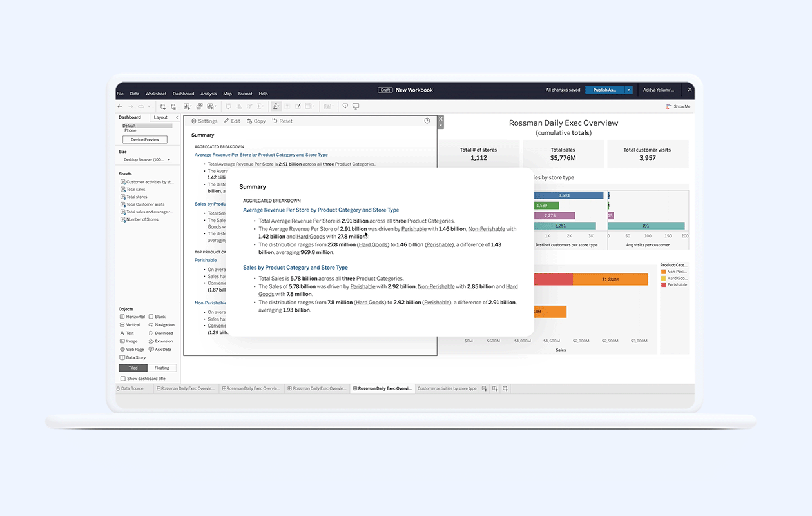
Task: Click Edit pencil in Data Story toolbar
Action: click(x=232, y=121)
